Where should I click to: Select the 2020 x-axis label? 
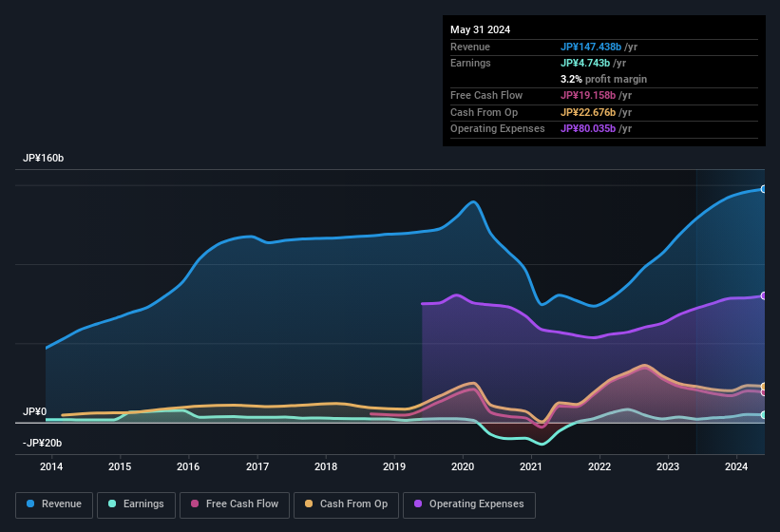pos(463,466)
